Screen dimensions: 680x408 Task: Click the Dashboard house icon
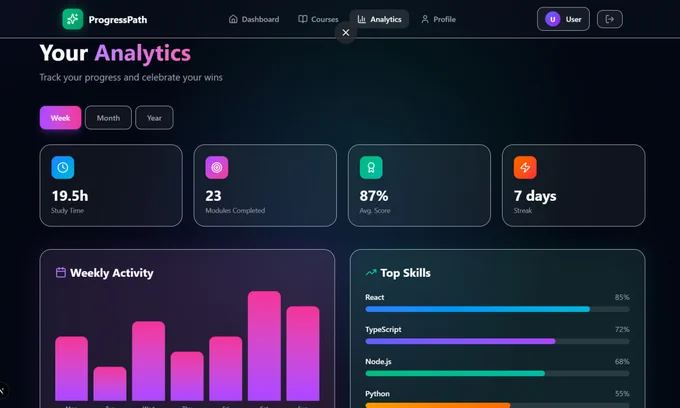233,19
